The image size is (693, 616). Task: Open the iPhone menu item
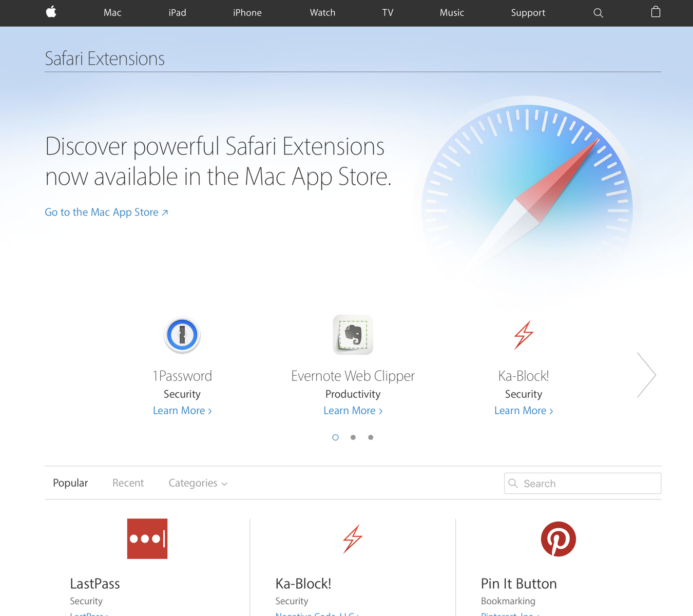(x=247, y=13)
